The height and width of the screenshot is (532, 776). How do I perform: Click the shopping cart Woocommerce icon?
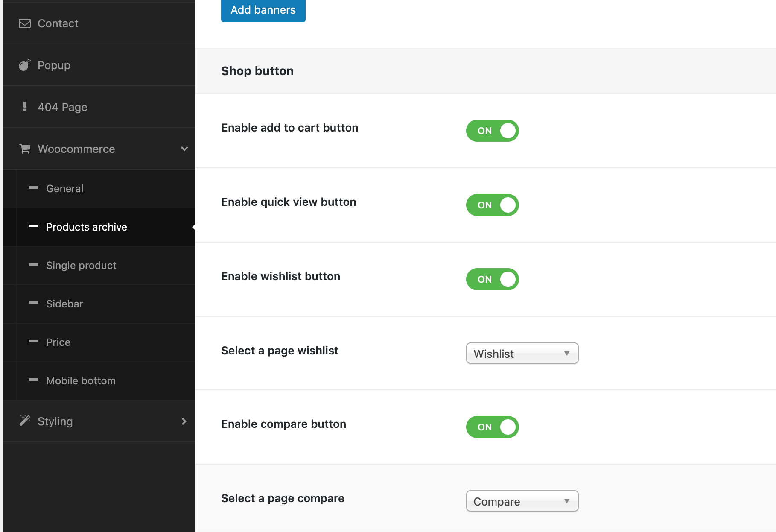(25, 149)
